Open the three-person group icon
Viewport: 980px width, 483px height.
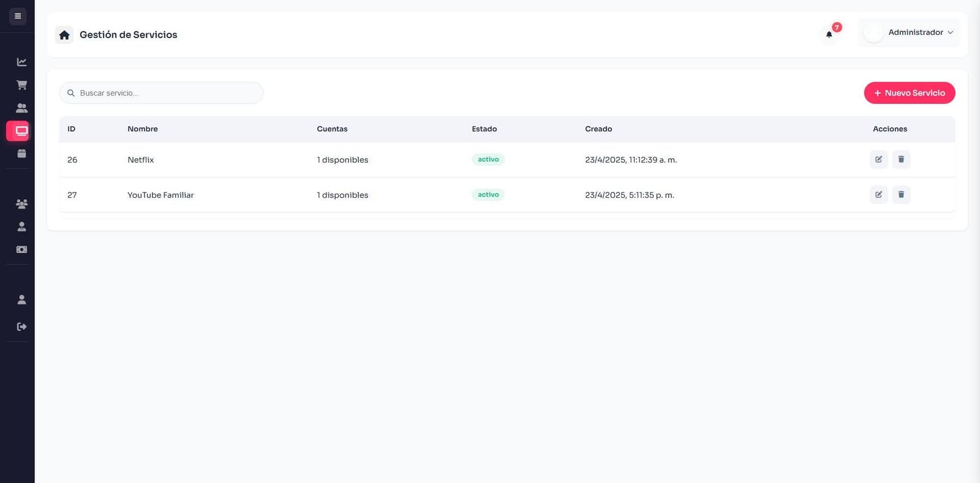[x=21, y=203]
